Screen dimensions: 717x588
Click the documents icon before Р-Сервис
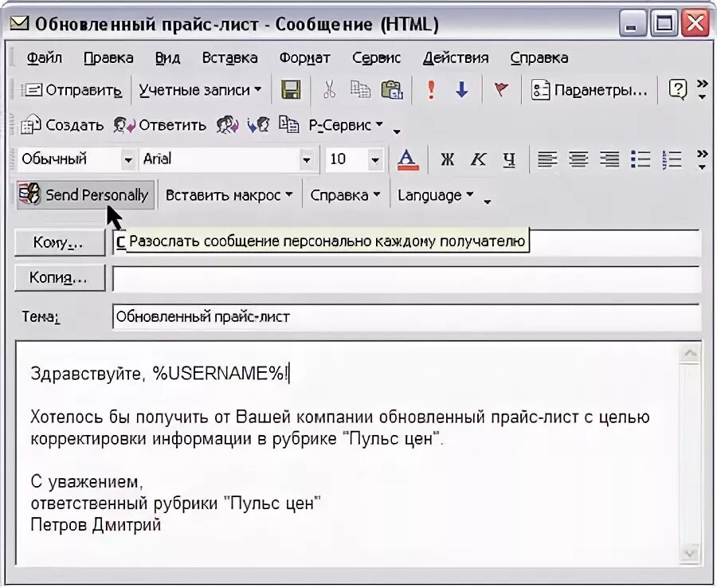[x=289, y=125]
